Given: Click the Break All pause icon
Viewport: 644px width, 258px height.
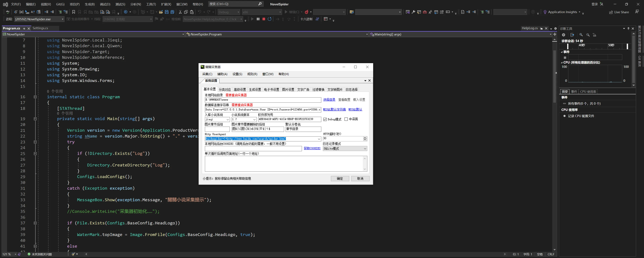Looking at the screenshot, I should click(x=258, y=19).
